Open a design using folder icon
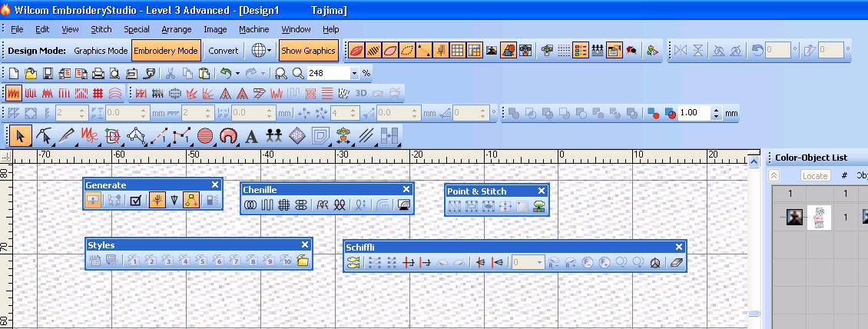 pos(31,73)
